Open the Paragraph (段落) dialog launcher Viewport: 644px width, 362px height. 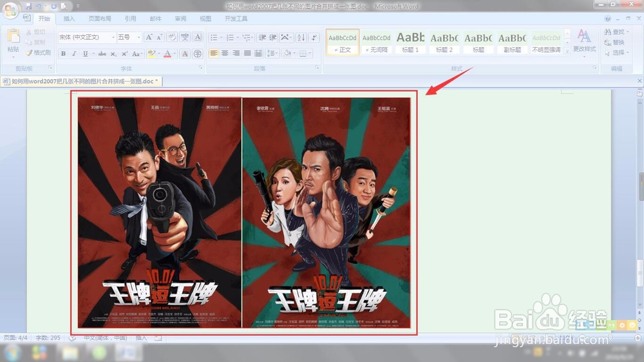coord(317,68)
